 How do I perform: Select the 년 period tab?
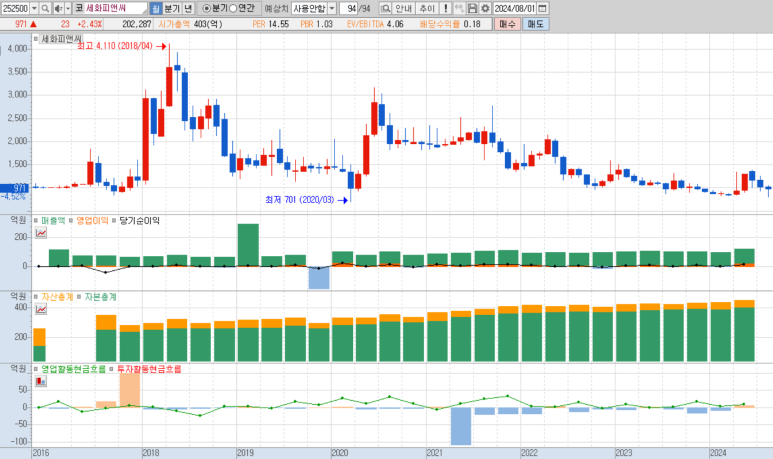[x=188, y=8]
